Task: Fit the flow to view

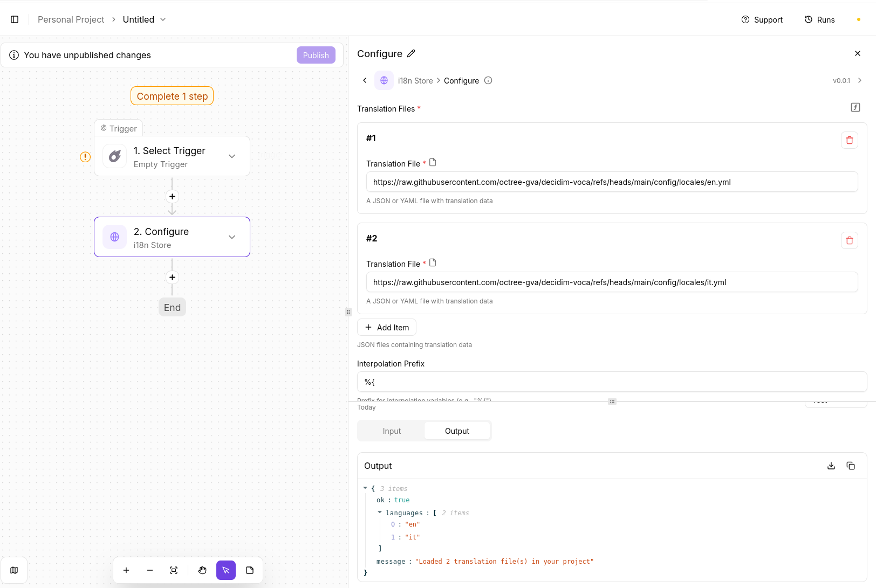Action: 174,570
